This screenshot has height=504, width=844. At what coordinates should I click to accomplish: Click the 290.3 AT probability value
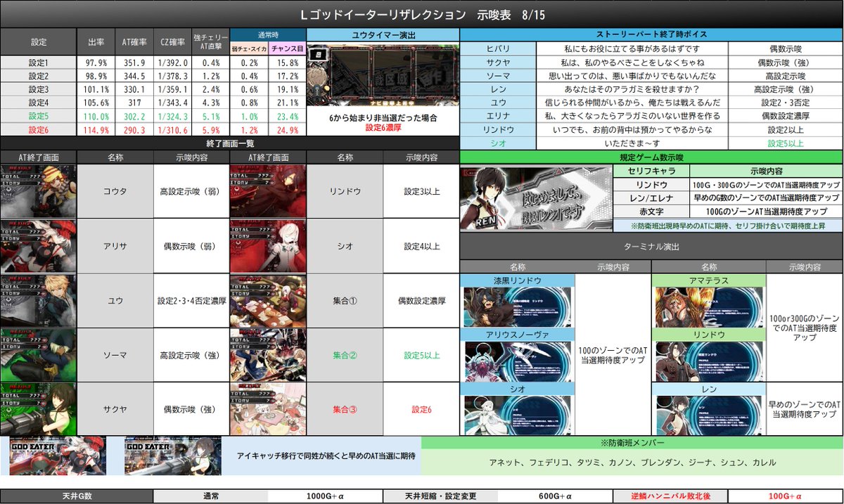pos(134,130)
